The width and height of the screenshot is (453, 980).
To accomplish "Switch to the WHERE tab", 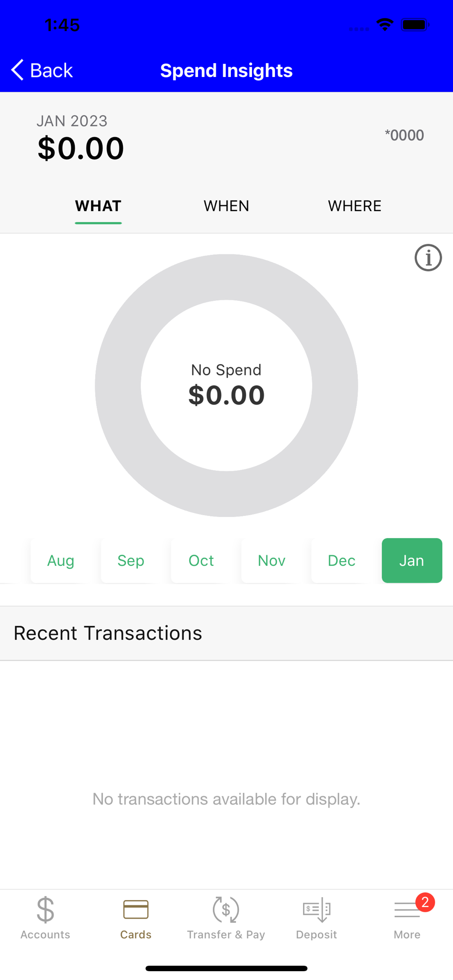I will (x=354, y=206).
